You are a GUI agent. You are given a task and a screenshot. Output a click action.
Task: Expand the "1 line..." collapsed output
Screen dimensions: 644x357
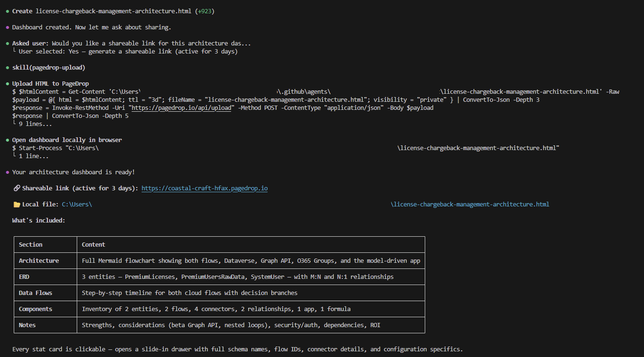(x=32, y=156)
